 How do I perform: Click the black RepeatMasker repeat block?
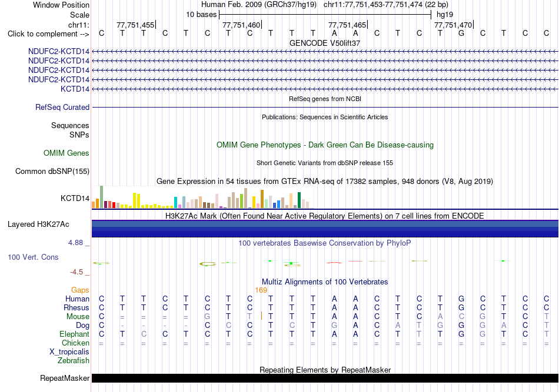point(325,378)
